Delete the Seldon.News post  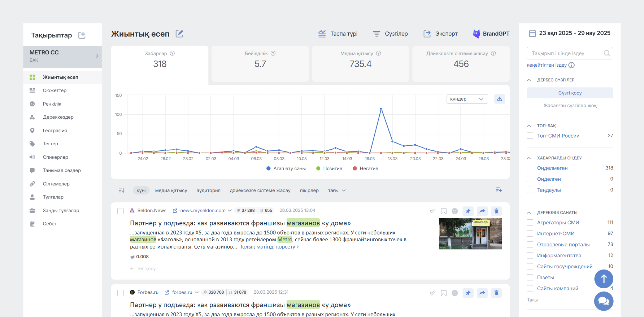pyautogui.click(x=496, y=211)
